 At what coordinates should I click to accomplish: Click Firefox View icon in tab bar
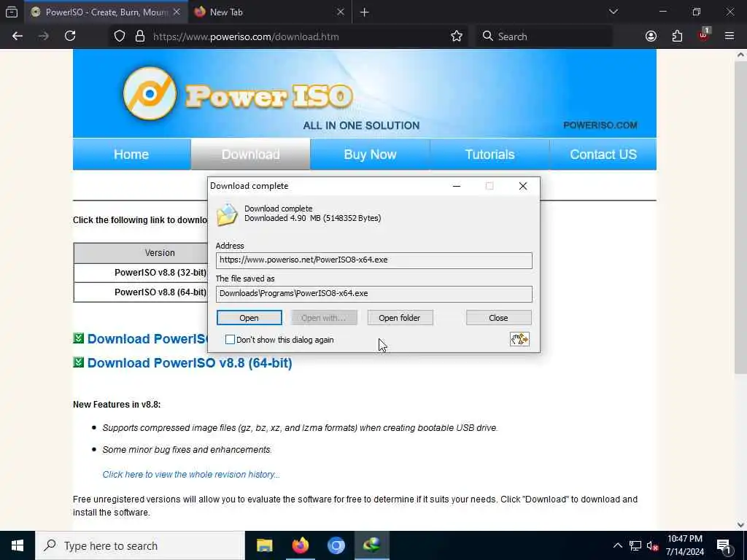click(x=12, y=12)
